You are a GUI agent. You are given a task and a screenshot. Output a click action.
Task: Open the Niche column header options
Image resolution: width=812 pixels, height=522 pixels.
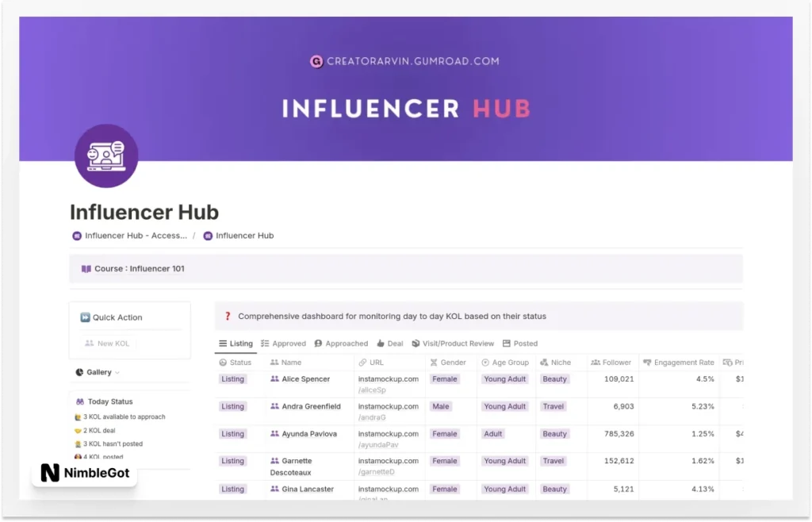[x=554, y=362]
